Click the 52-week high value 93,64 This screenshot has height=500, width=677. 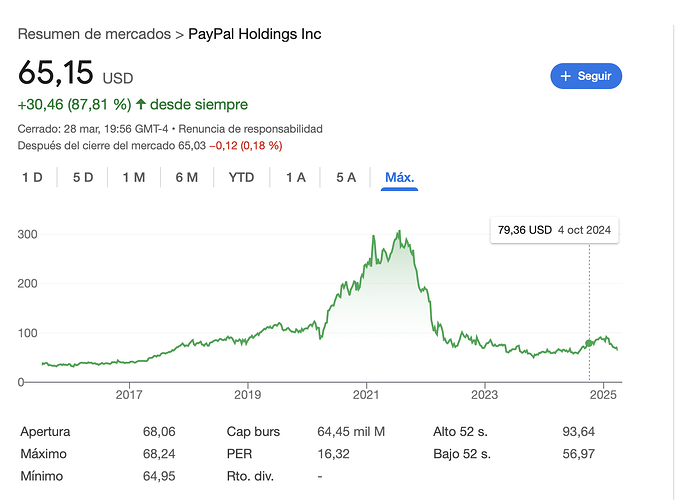579,432
